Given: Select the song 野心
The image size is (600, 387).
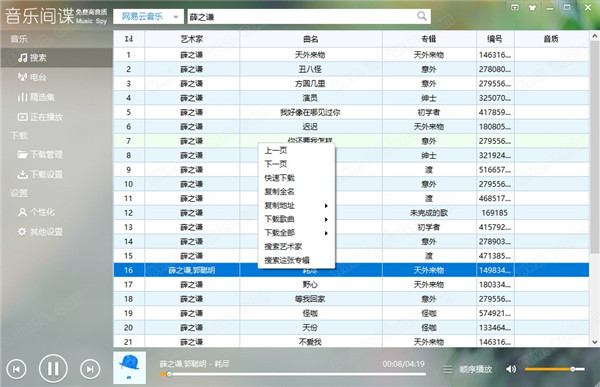Looking at the screenshot, I should point(310,284).
